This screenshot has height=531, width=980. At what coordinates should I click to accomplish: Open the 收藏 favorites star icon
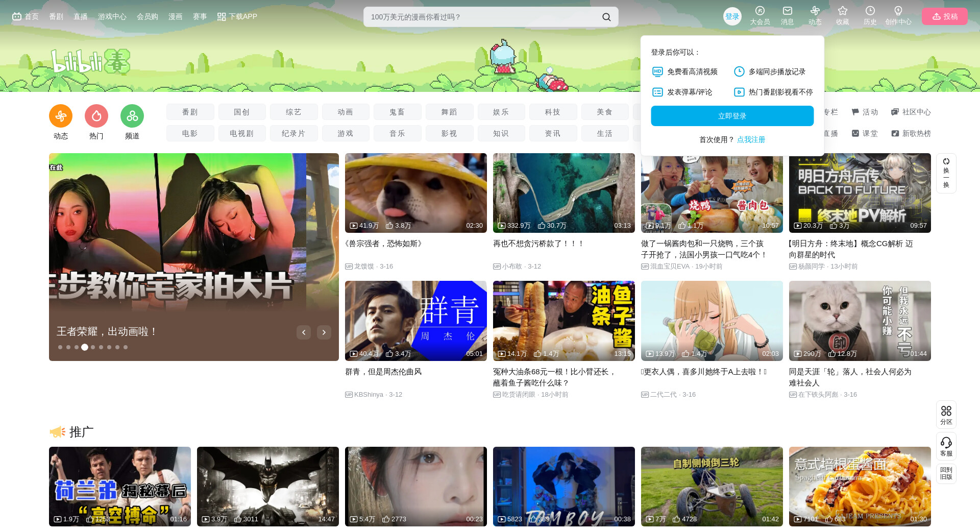[x=842, y=12]
